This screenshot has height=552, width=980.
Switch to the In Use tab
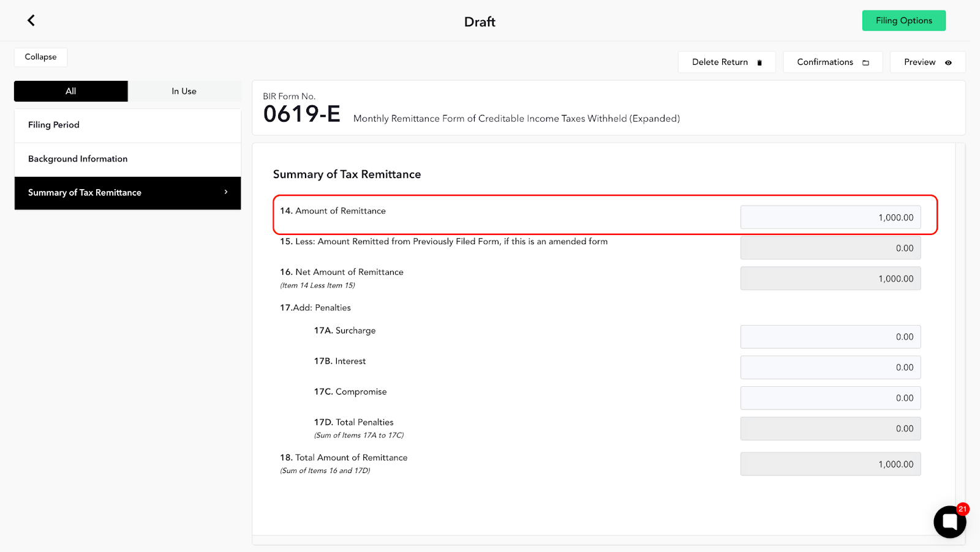pos(184,91)
